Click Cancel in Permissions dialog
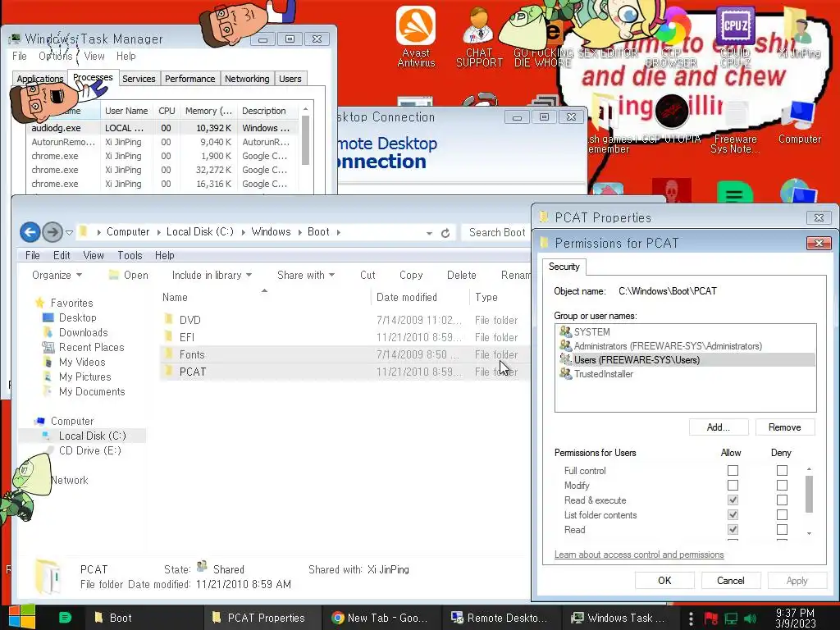This screenshot has height=630, width=840. [731, 581]
